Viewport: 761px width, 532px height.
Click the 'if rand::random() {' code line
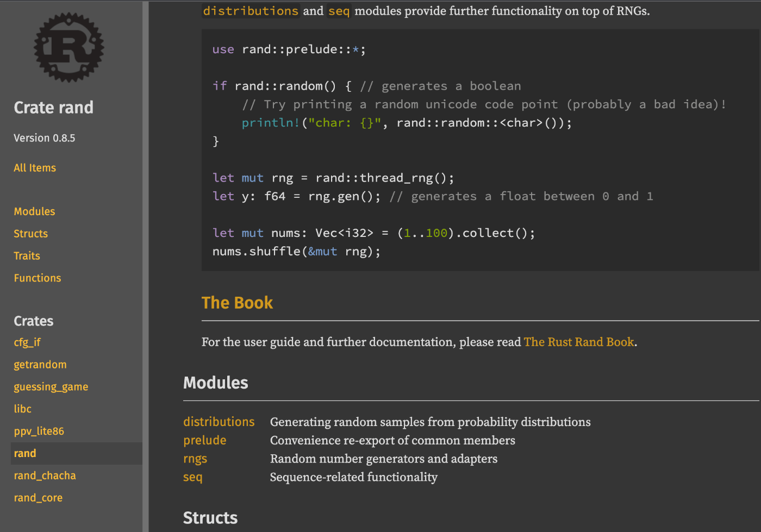click(367, 86)
